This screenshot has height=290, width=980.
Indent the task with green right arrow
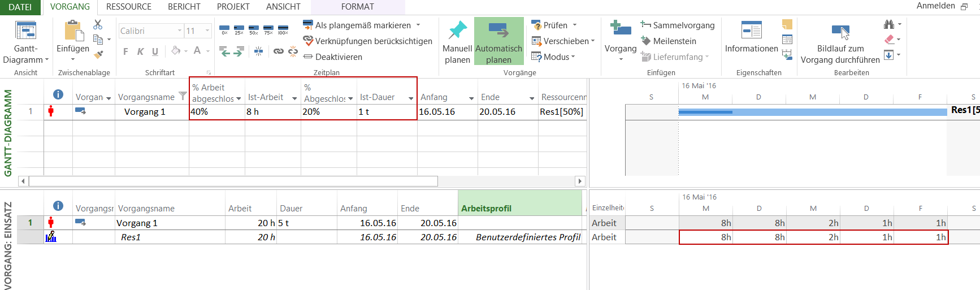tap(239, 52)
